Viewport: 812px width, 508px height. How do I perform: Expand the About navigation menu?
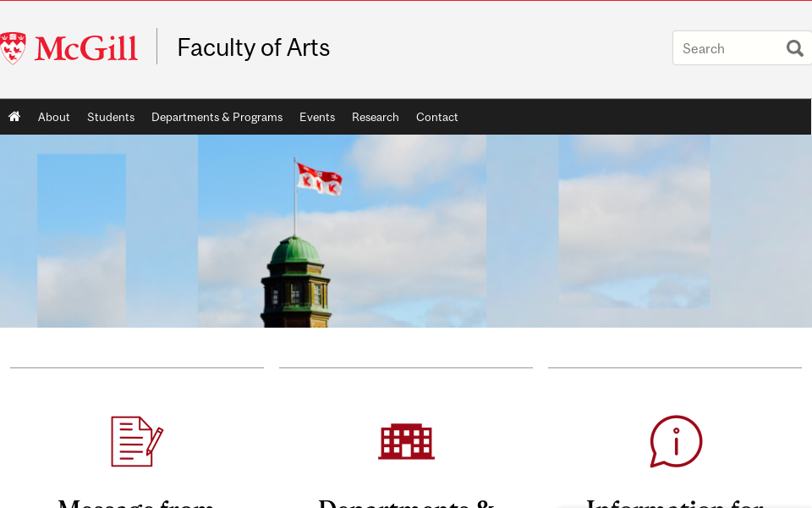click(53, 116)
